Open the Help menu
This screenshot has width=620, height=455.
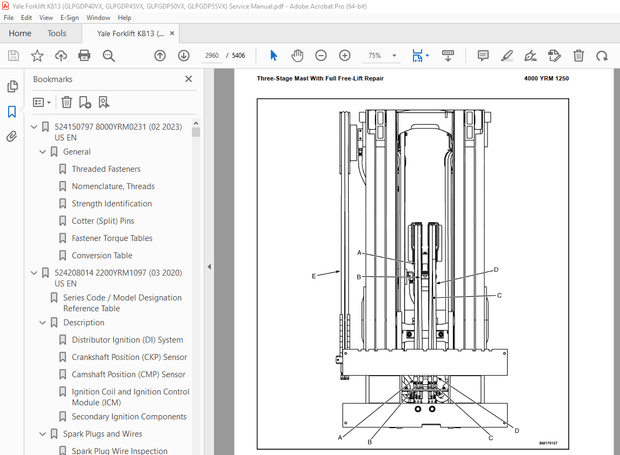pyautogui.click(x=124, y=18)
